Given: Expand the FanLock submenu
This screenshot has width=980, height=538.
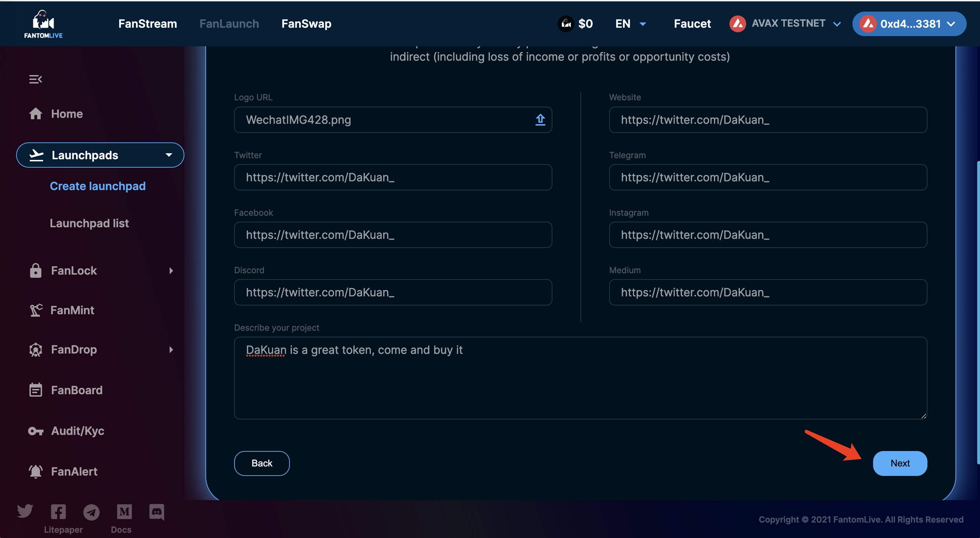Looking at the screenshot, I should click(171, 271).
